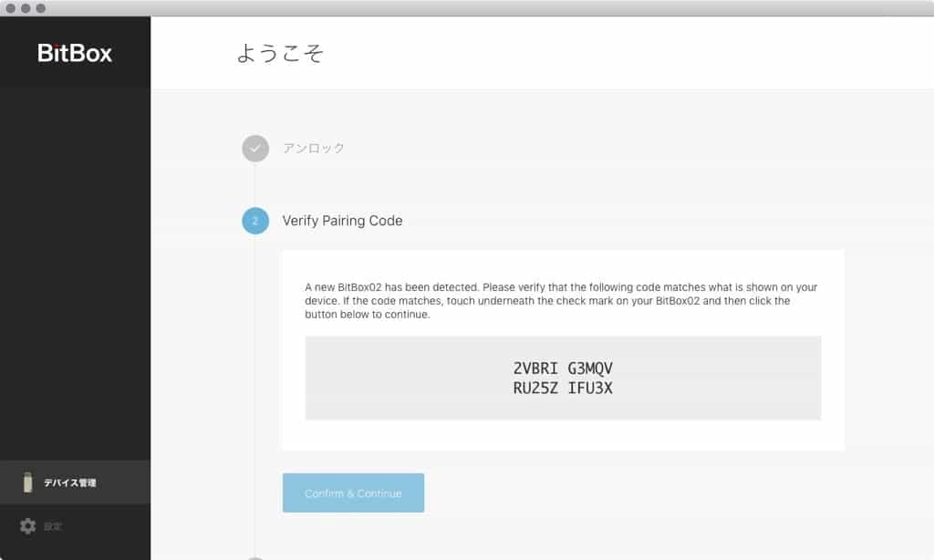
Task: Click the completed step checkmark circle
Action: (x=255, y=149)
